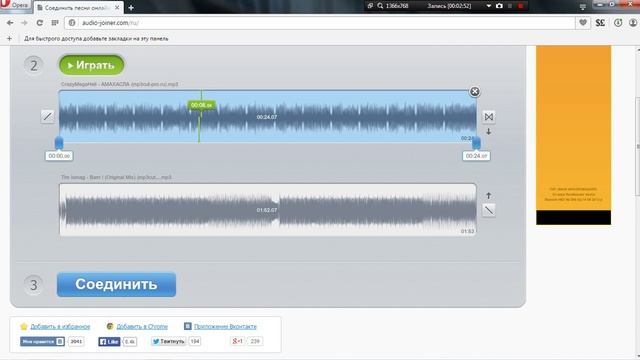Remove the first track with the X icon
This screenshot has height=360, width=640.
[474, 91]
